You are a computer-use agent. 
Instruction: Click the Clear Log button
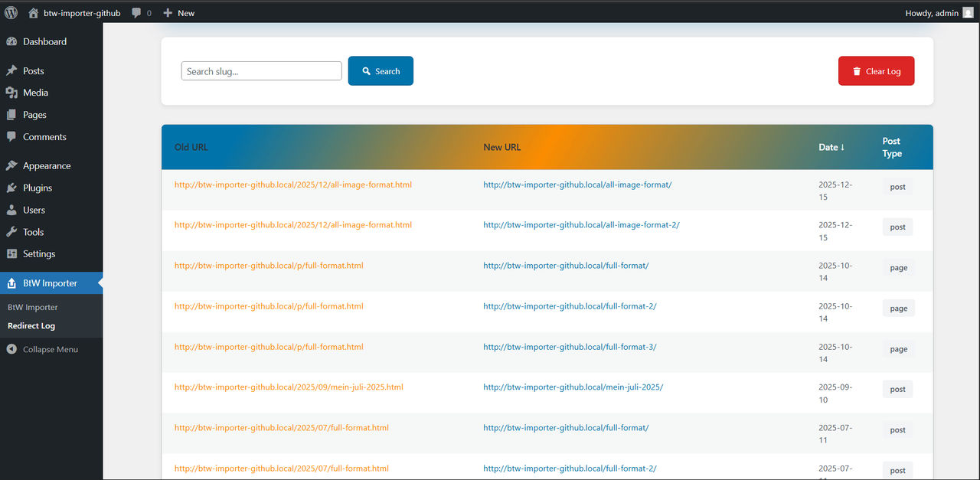[x=876, y=70]
